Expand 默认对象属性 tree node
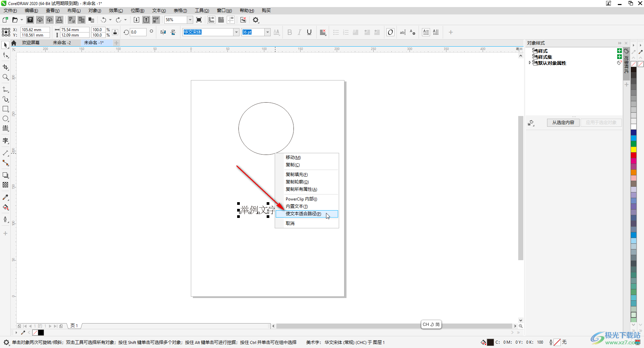The width and height of the screenshot is (644, 348). point(530,63)
